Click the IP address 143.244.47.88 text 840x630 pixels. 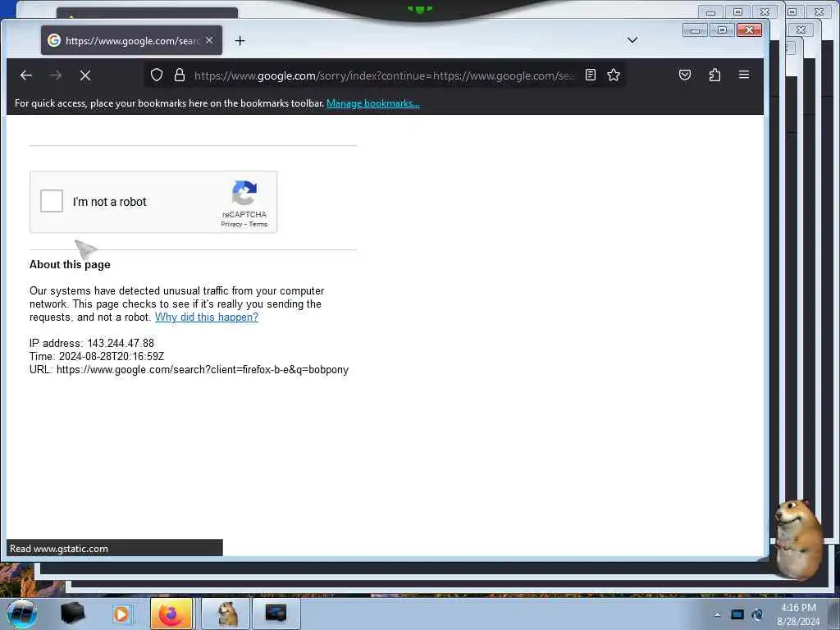coord(92,343)
